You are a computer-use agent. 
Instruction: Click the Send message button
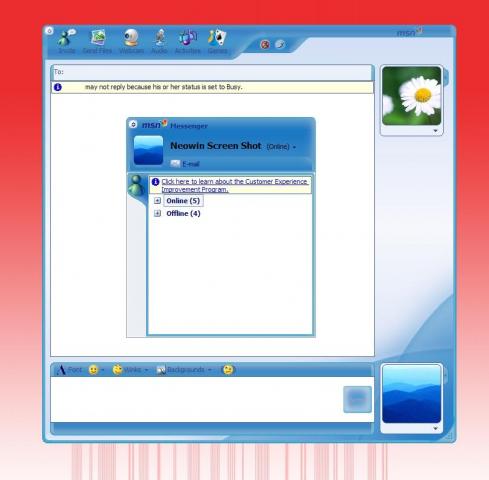[357, 399]
